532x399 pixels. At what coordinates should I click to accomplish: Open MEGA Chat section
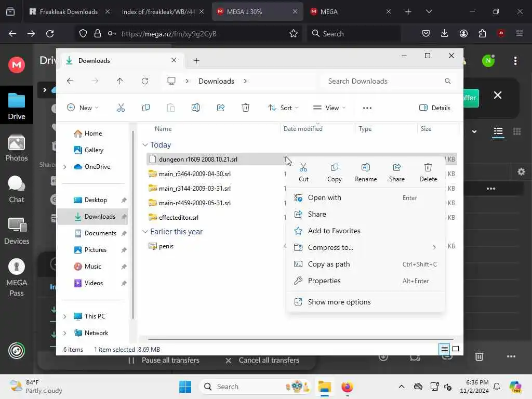(17, 189)
